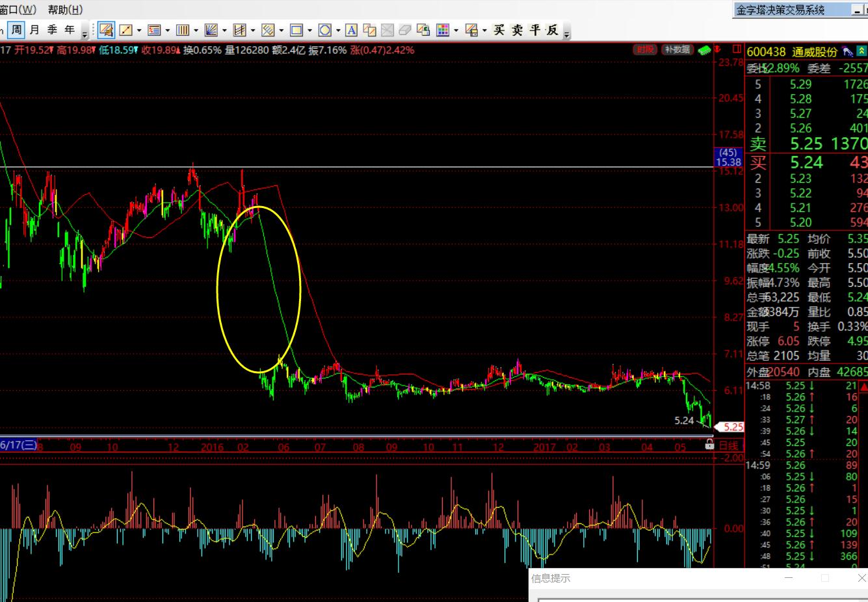
Task: Open the 窗口(W) menu
Action: pos(18,10)
